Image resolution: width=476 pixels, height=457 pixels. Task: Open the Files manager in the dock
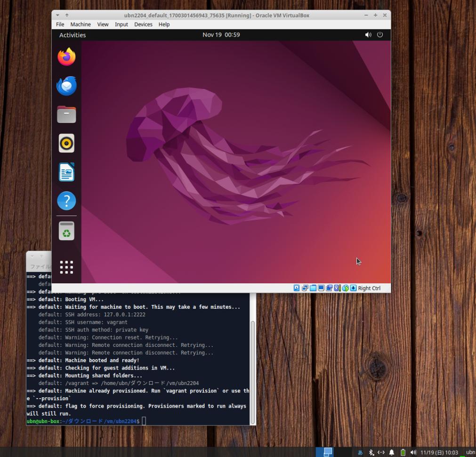coord(66,114)
